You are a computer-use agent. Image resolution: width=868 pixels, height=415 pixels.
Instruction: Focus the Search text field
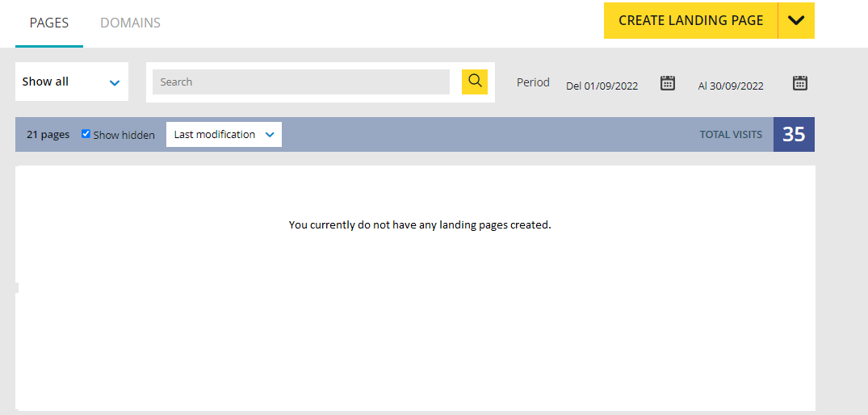click(300, 82)
